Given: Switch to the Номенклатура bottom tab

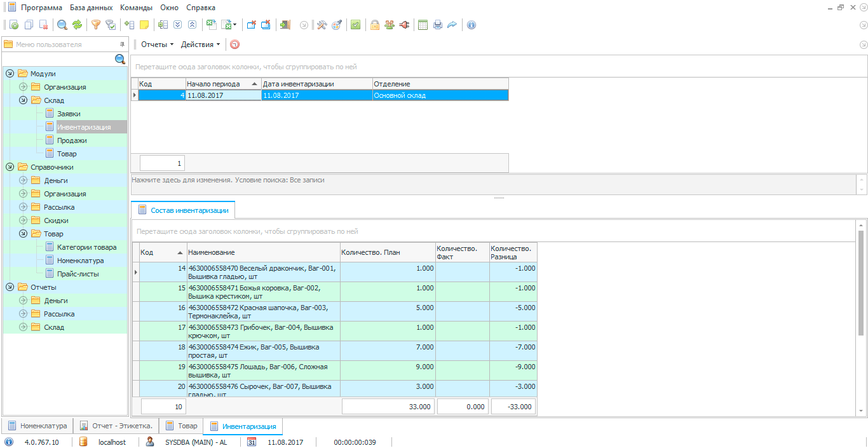Looking at the screenshot, I should tap(37, 426).
